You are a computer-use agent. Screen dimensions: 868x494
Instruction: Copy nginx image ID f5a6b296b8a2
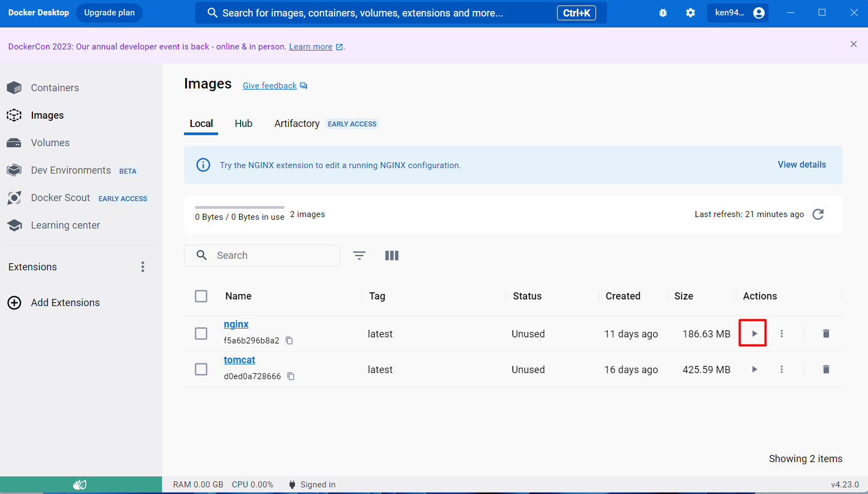click(290, 341)
